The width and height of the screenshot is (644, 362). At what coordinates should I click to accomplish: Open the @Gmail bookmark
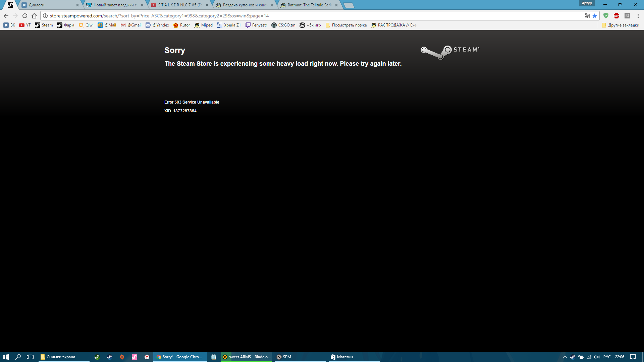click(x=131, y=25)
